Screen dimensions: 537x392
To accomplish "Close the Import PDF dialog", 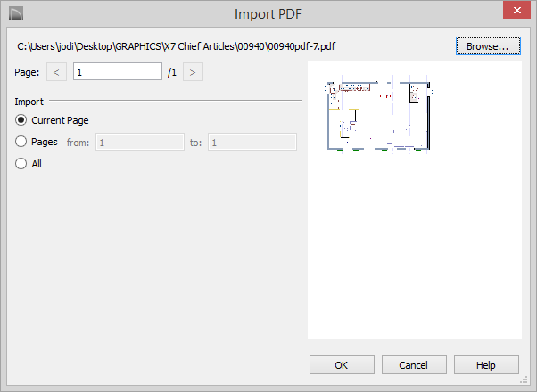I will 516,11.
